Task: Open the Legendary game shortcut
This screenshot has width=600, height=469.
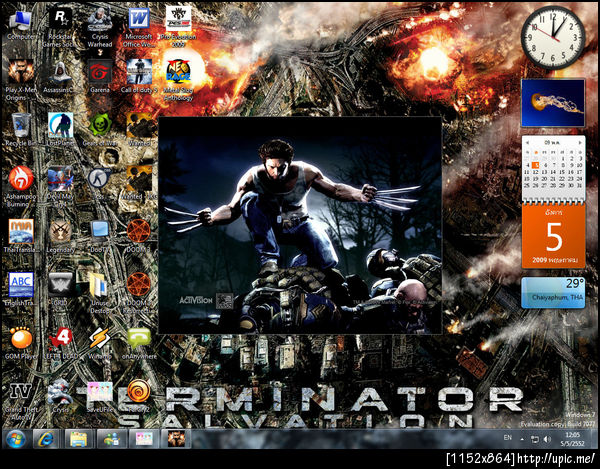Action: 60,236
